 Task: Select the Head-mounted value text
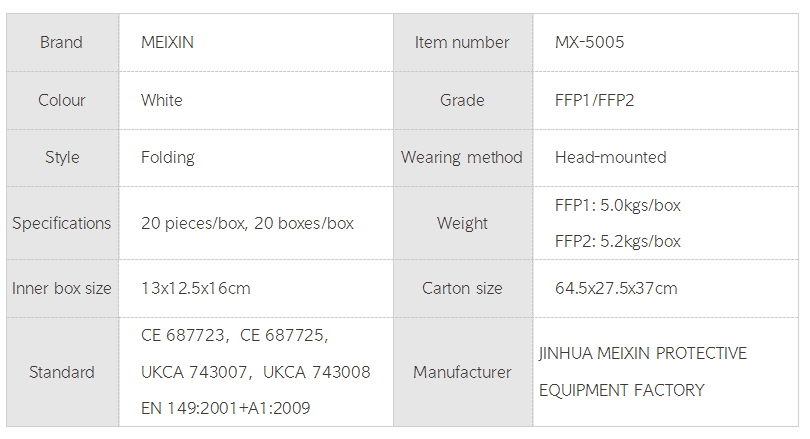[x=610, y=157]
